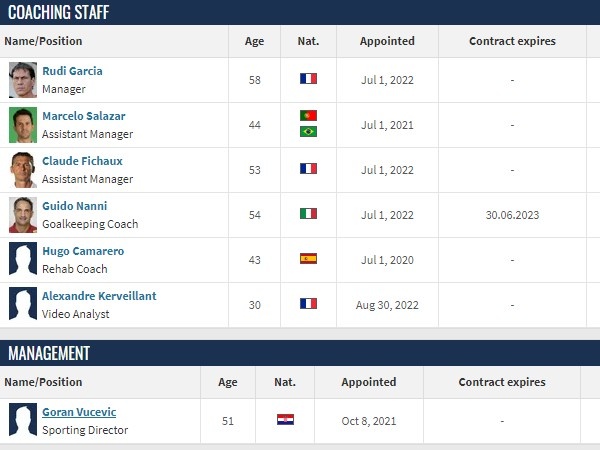Click Hugo Camarero's placeholder silhouette image
This screenshot has height=450, width=600.
tap(23, 260)
